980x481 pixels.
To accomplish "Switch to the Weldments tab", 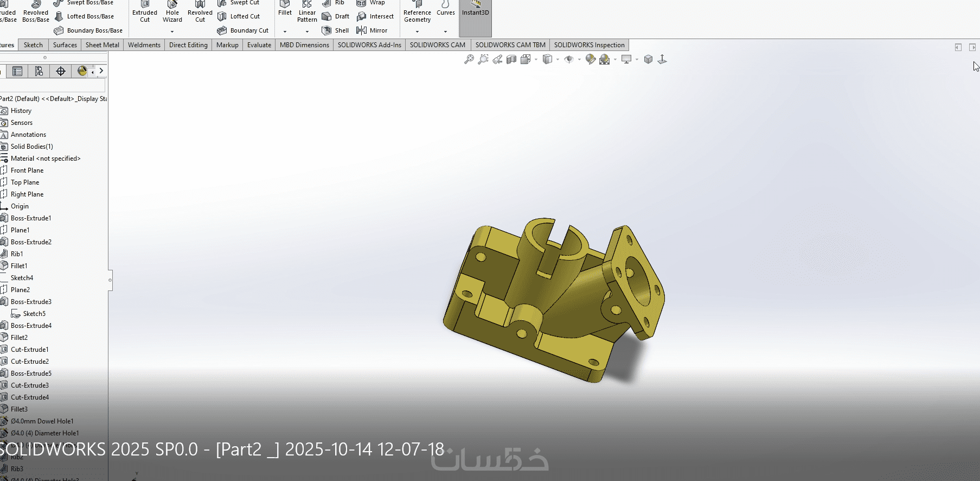I will (x=144, y=45).
